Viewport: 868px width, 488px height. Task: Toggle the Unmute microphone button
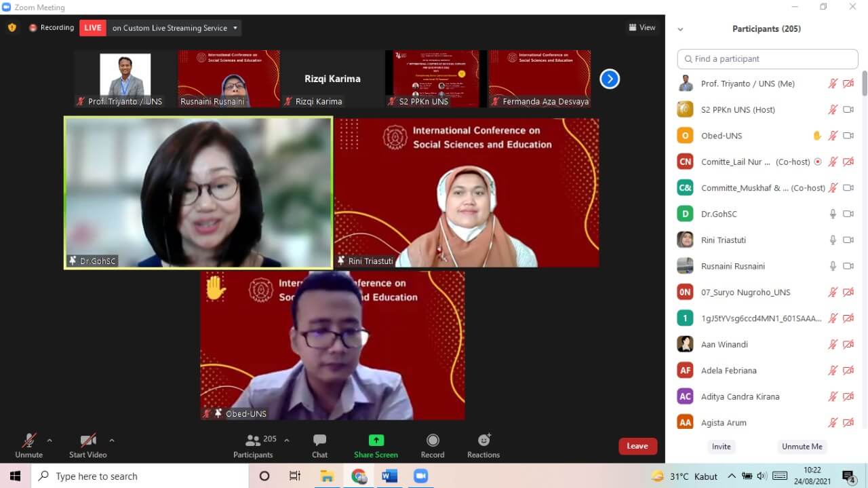point(28,440)
